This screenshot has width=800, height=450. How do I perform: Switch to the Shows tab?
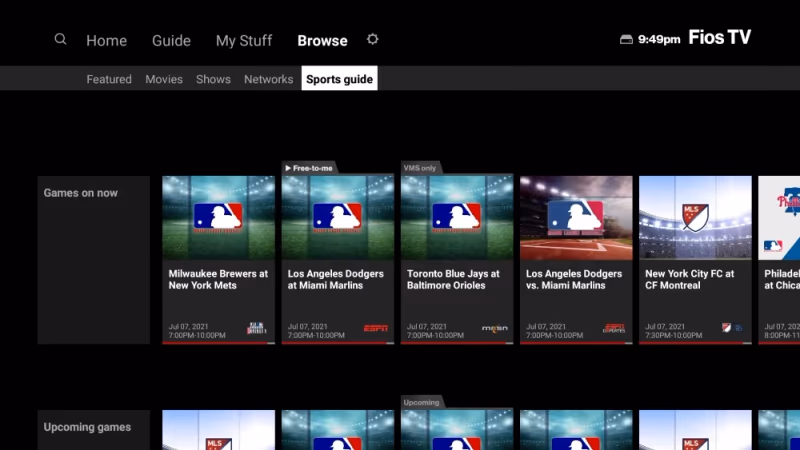pyautogui.click(x=213, y=79)
